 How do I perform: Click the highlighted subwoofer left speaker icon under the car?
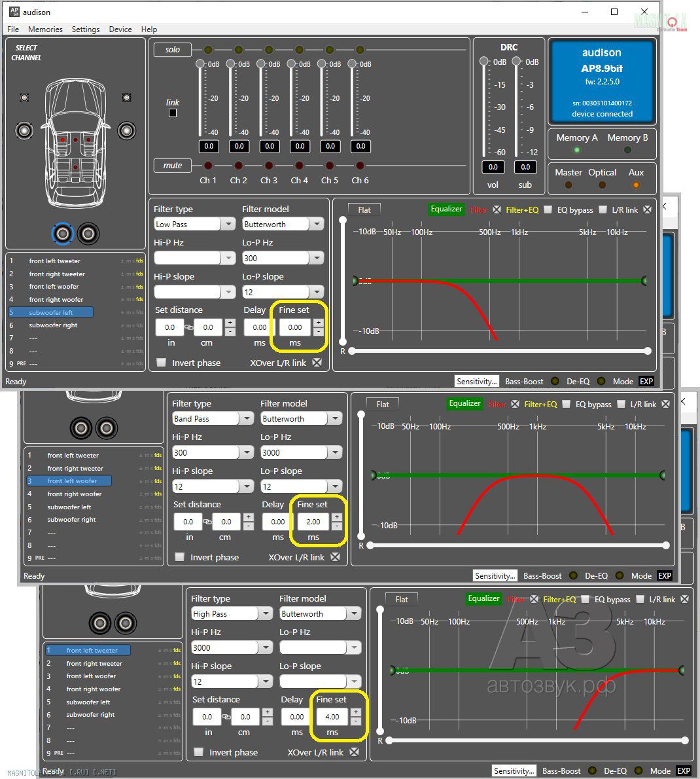pyautogui.click(x=63, y=234)
